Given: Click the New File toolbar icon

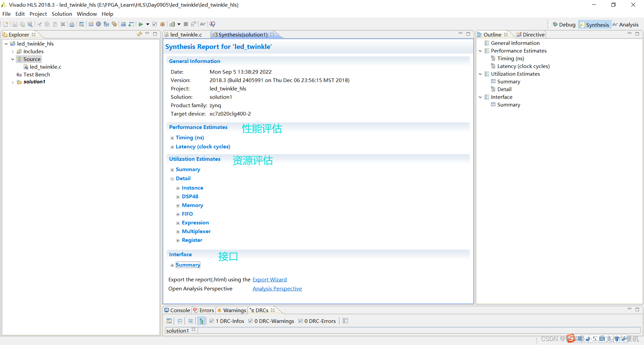Looking at the screenshot, I should (6, 24).
